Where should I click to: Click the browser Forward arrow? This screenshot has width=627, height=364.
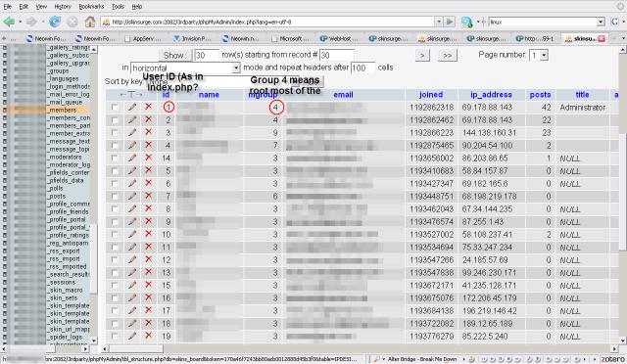click(x=31, y=22)
